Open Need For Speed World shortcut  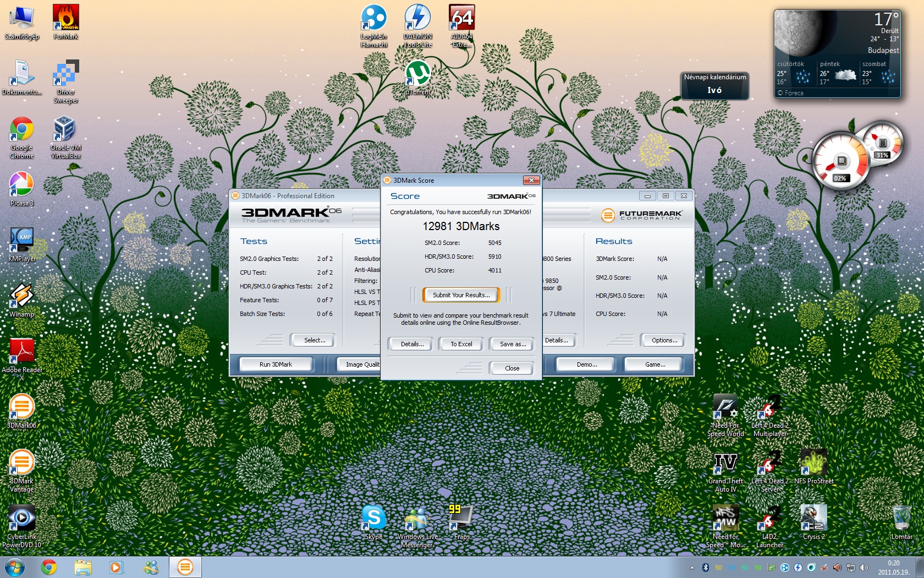(725, 415)
